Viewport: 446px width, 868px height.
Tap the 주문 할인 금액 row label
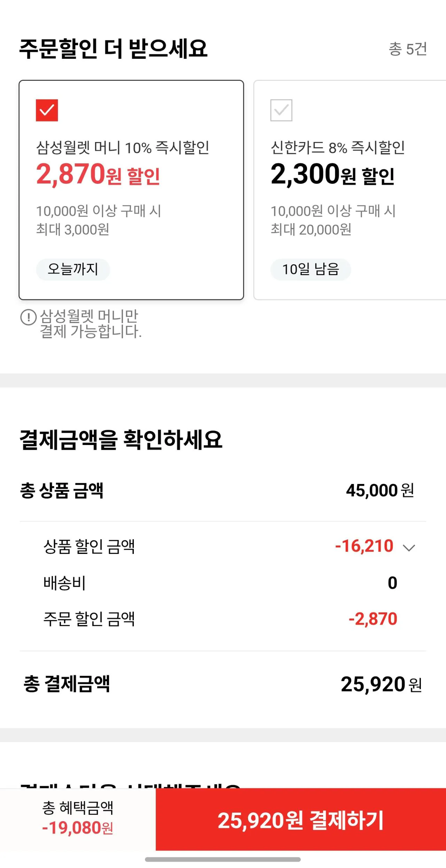89,619
